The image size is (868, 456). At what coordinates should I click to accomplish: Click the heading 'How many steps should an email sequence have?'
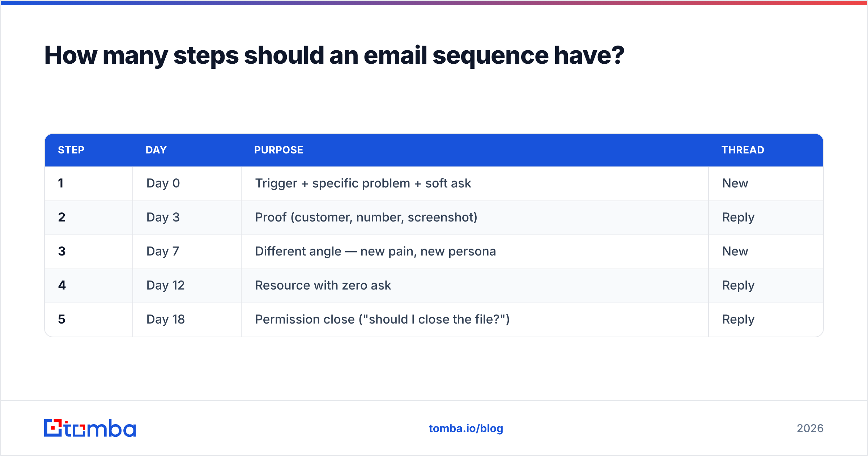pyautogui.click(x=334, y=56)
